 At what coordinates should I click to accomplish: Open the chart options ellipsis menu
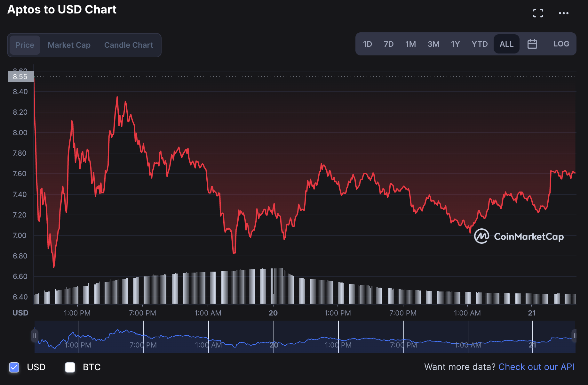coord(564,13)
